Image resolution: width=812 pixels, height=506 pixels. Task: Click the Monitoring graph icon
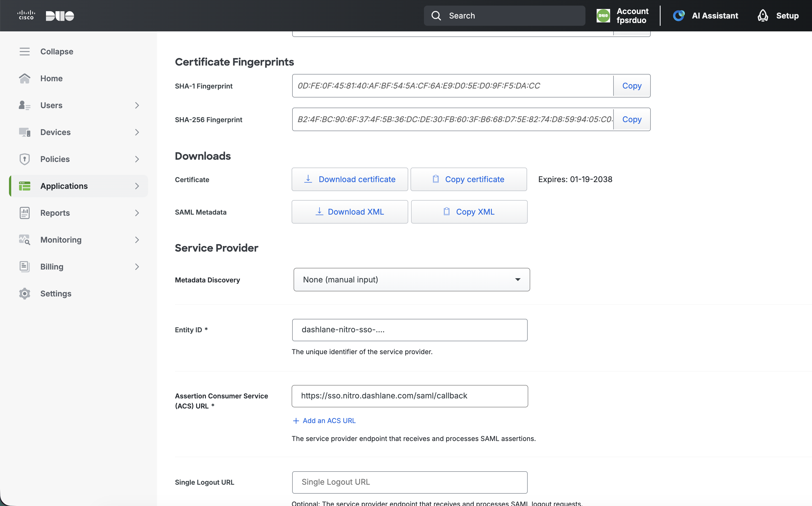[24, 240]
